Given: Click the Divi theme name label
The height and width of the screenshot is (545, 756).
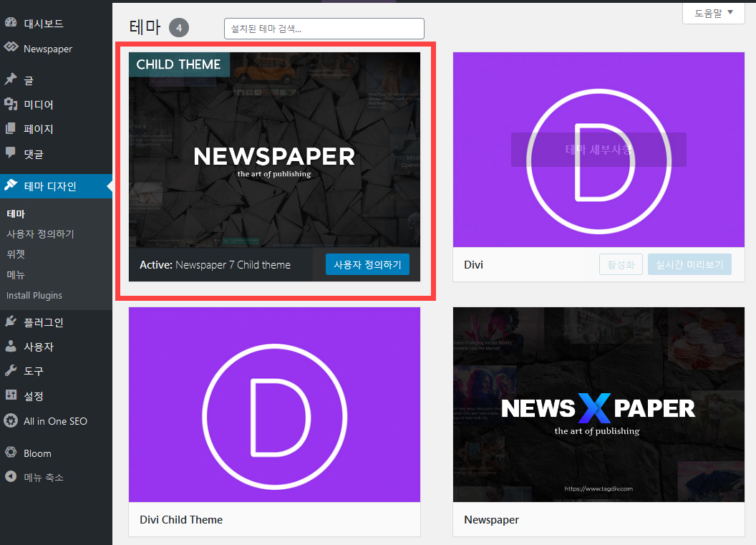Looking at the screenshot, I should [x=473, y=265].
